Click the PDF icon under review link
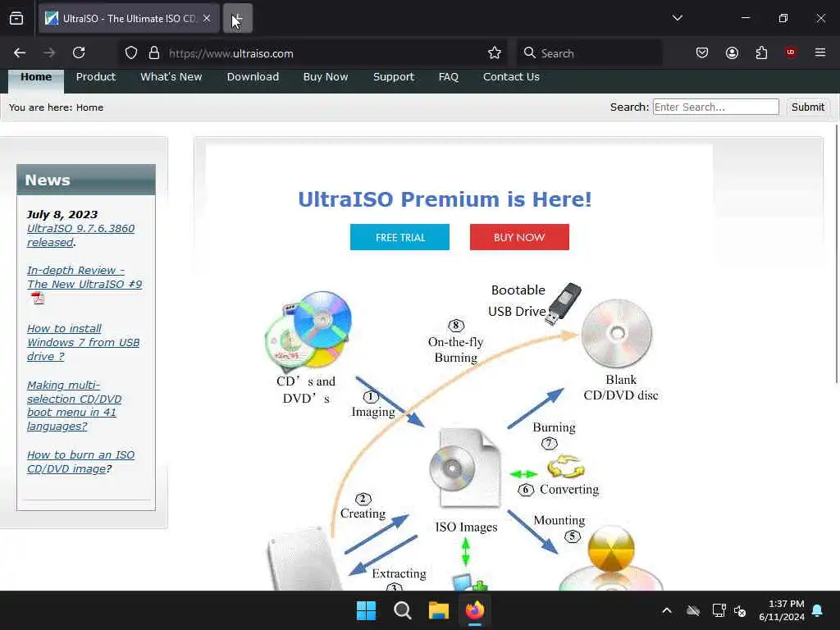The image size is (840, 630). (x=38, y=299)
